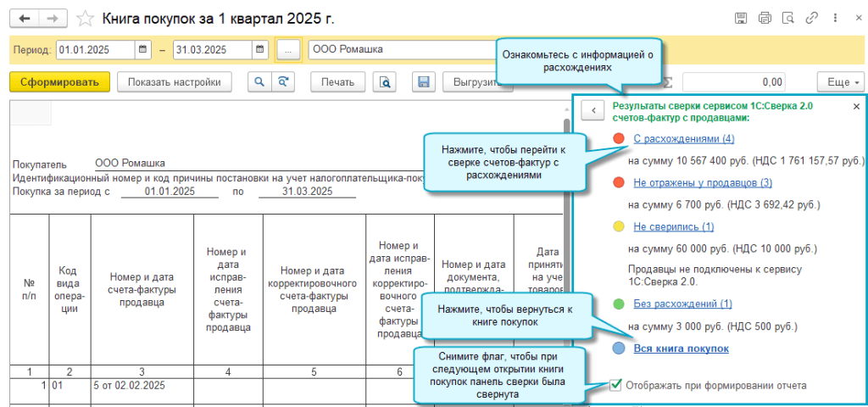Screen dimensions: 868x407
Task: Open the 'Еще' dropdown menu
Action: [839, 82]
